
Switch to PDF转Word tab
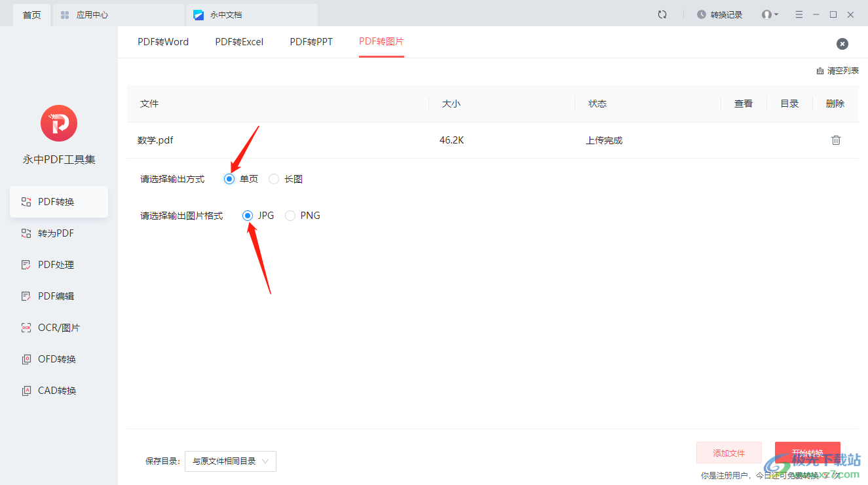pos(163,42)
